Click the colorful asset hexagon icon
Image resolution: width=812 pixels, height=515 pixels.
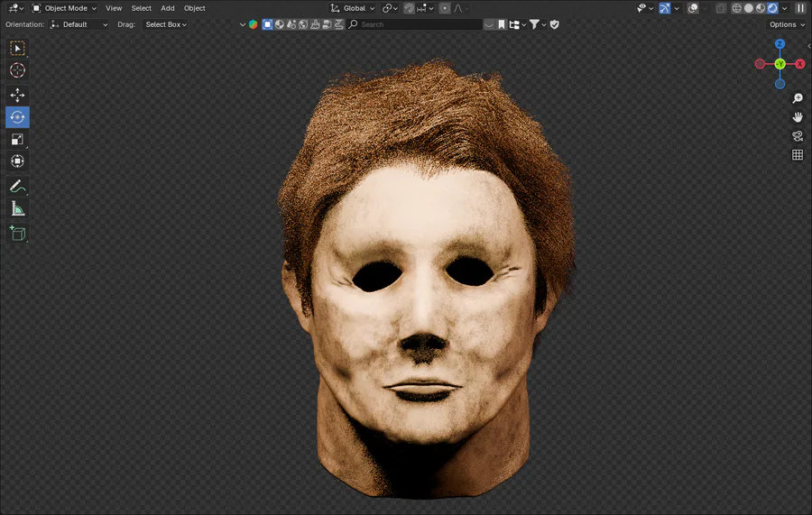point(254,24)
